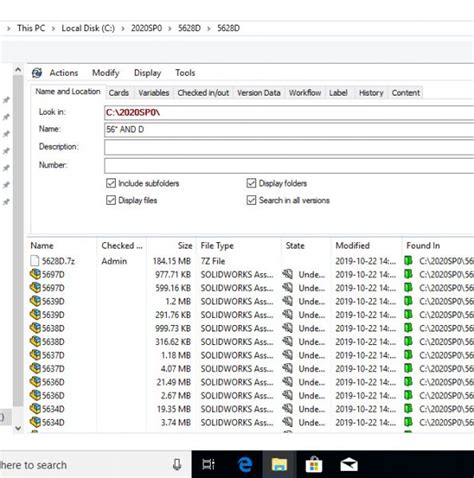Sort results by the File Type column header
The width and height of the screenshot is (474, 478).
[x=238, y=246]
